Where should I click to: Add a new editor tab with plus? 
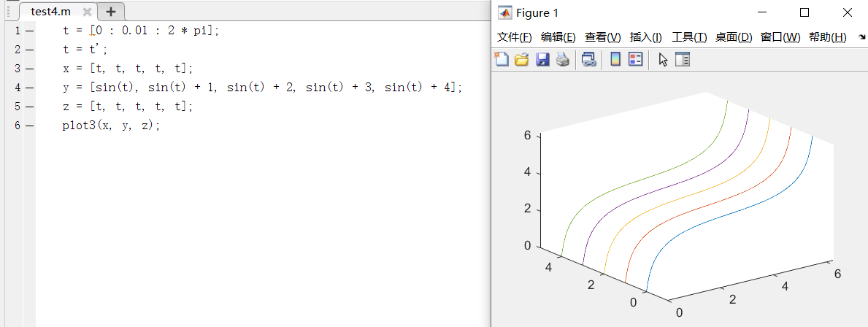click(x=111, y=12)
